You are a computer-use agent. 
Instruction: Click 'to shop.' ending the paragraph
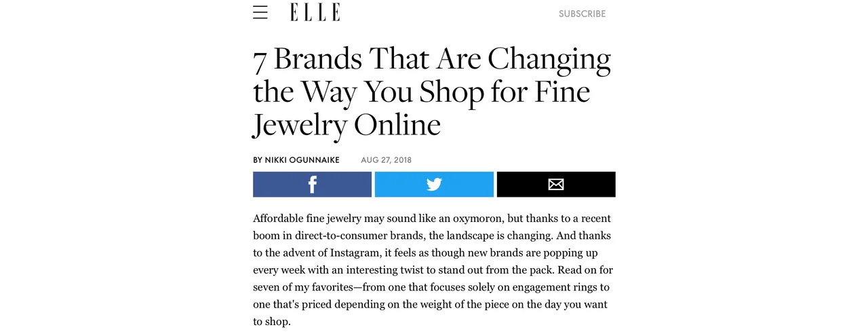pos(272,321)
